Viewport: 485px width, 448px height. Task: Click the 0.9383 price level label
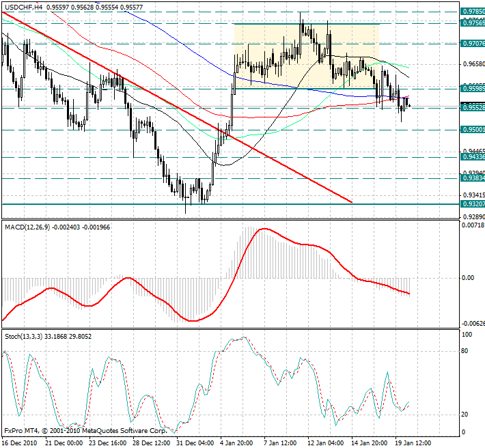click(x=473, y=178)
